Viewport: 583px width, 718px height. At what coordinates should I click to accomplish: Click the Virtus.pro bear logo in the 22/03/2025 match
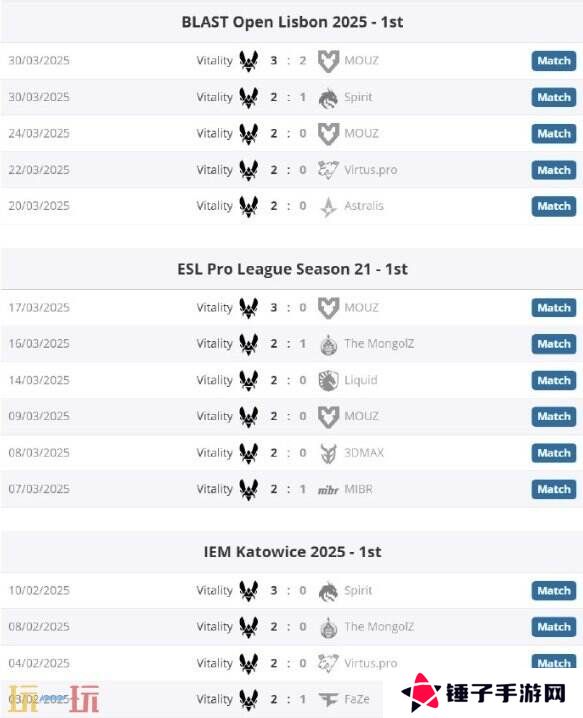coord(328,170)
